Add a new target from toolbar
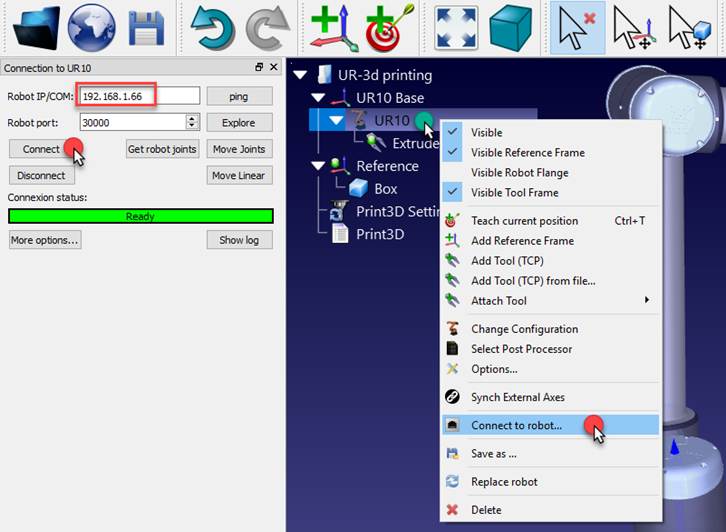Screen dimensions: 726x532 (x=385, y=27)
